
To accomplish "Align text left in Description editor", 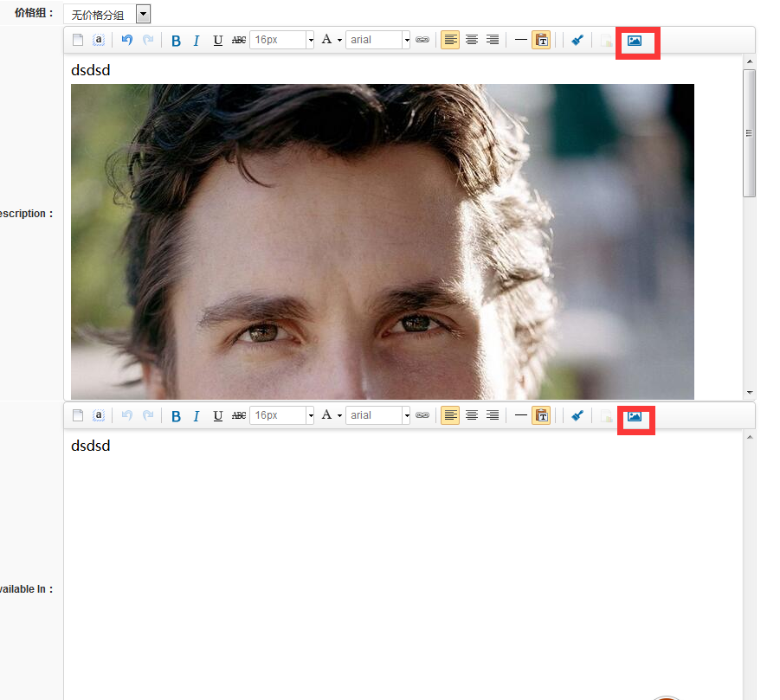I will pos(450,40).
